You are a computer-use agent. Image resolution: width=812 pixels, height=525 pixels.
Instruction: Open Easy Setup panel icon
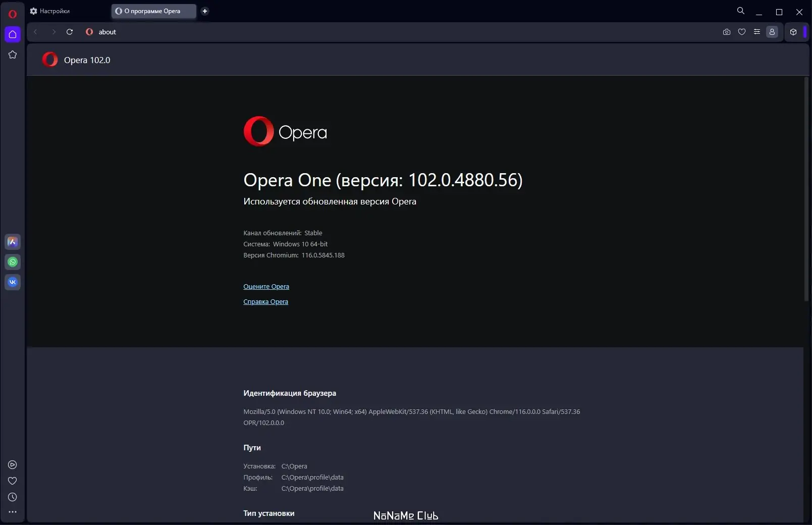(757, 32)
